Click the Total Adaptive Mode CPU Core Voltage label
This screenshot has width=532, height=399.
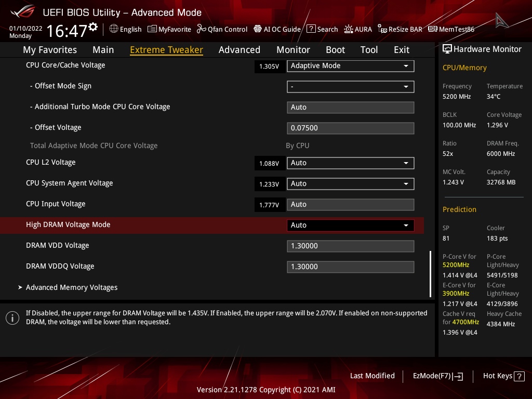[94, 145]
